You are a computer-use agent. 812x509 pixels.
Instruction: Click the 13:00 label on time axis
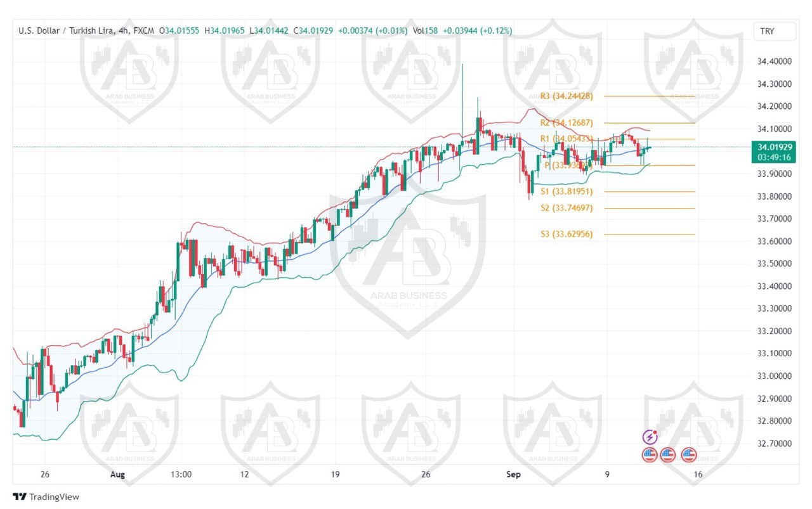181,474
